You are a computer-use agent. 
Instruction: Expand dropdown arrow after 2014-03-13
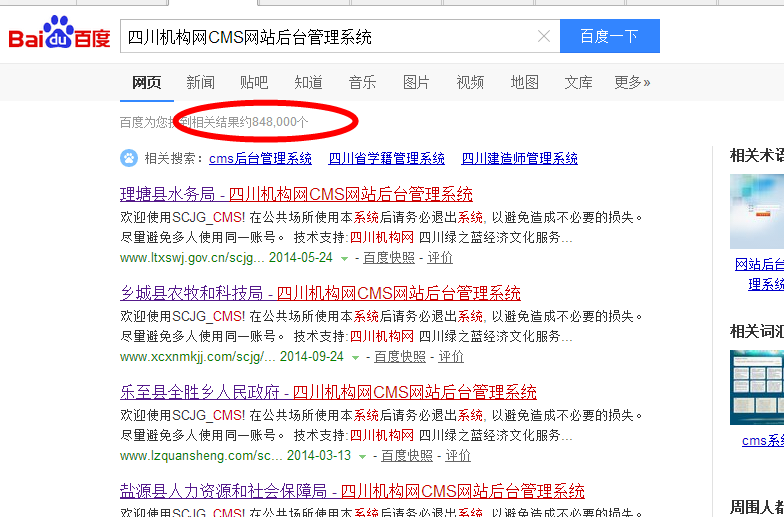point(362,456)
